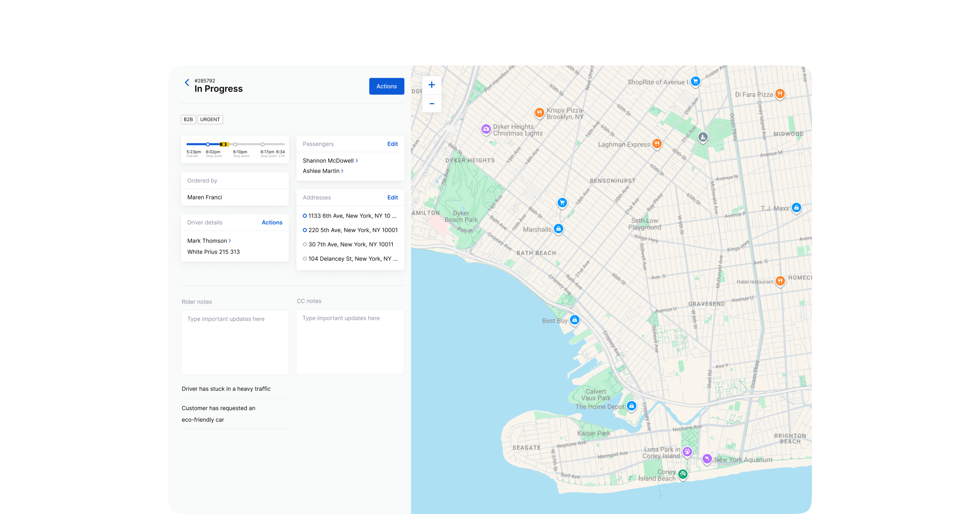Click the Coney Island Beach green marker
The width and height of the screenshot is (980, 514).
click(x=683, y=474)
